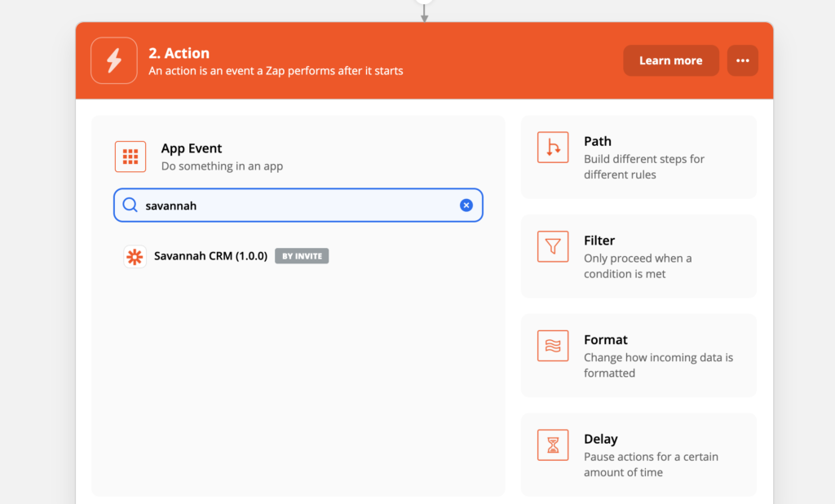
Task: Select Savannah CRM (1.0.0) result
Action: tap(211, 256)
